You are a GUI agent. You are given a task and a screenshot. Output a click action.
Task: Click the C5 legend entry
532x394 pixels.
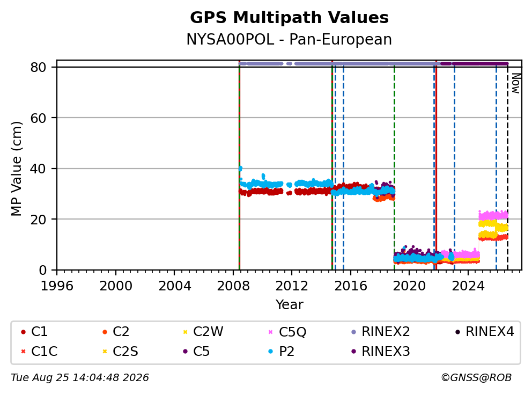(196, 351)
